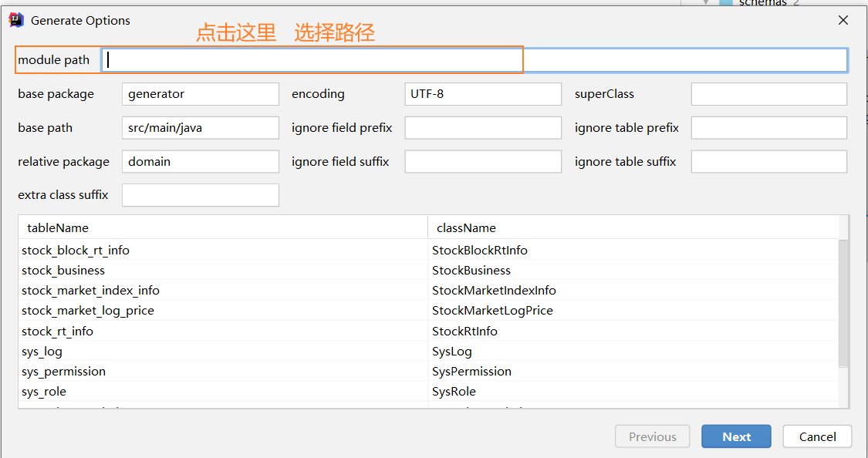Click the ignore field suffix input
868x458 pixels.
[x=483, y=161]
